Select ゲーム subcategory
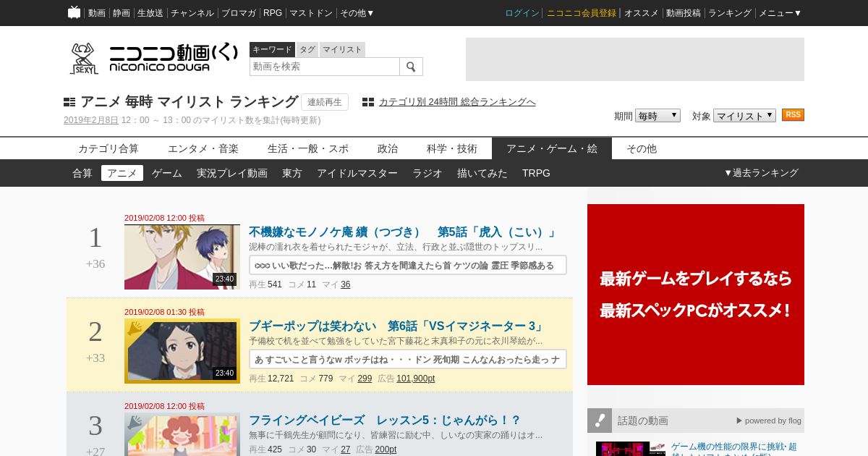This screenshot has height=456, width=868. click(167, 173)
